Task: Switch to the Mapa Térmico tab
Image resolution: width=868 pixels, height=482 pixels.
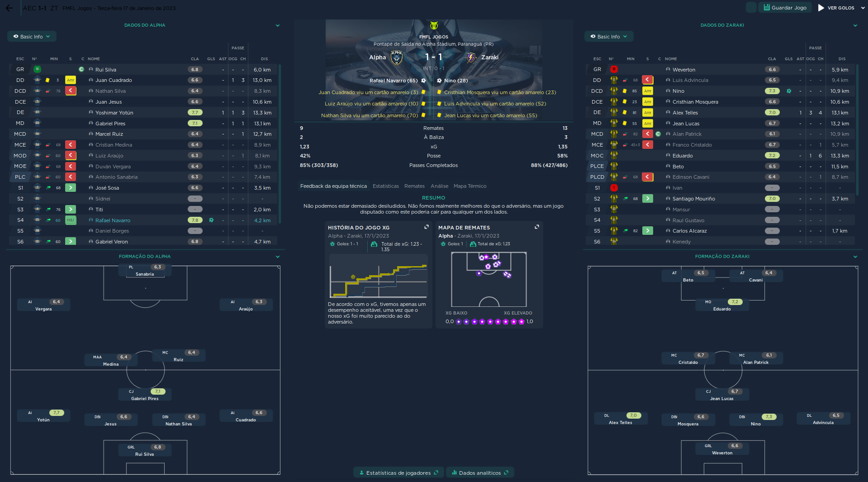Action: (x=470, y=186)
